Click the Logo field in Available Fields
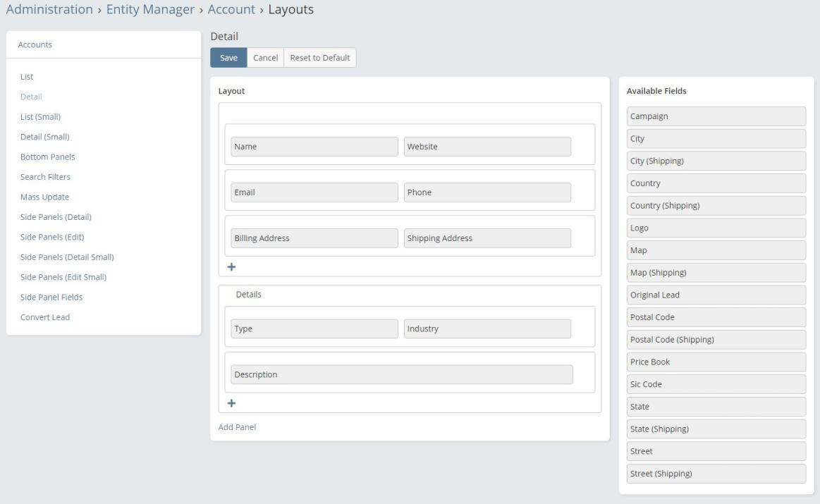 coord(716,228)
